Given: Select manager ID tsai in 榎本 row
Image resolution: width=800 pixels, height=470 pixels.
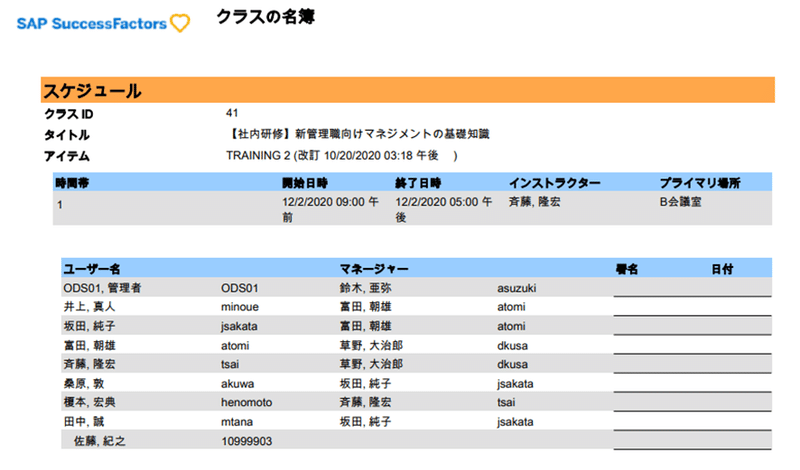Looking at the screenshot, I should [x=506, y=403].
